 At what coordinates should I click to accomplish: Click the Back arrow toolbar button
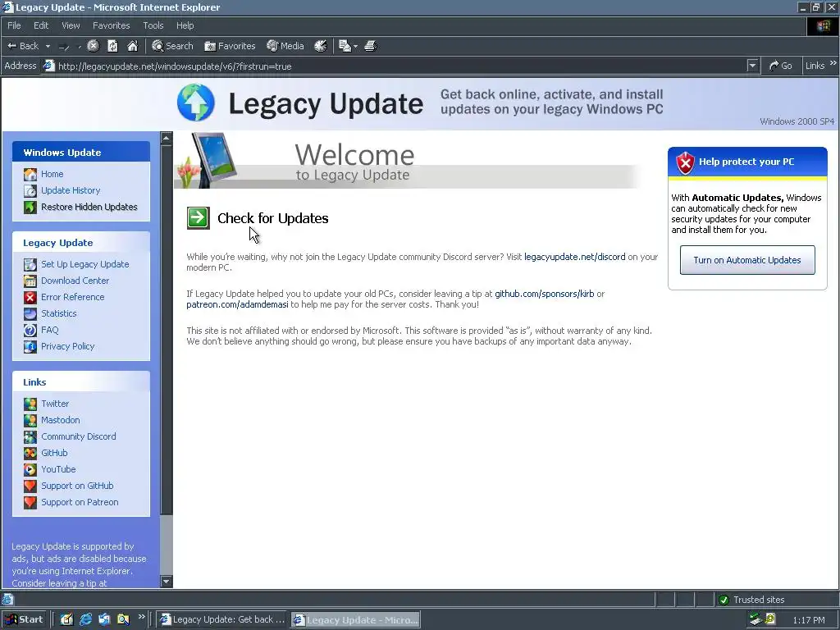[22, 46]
